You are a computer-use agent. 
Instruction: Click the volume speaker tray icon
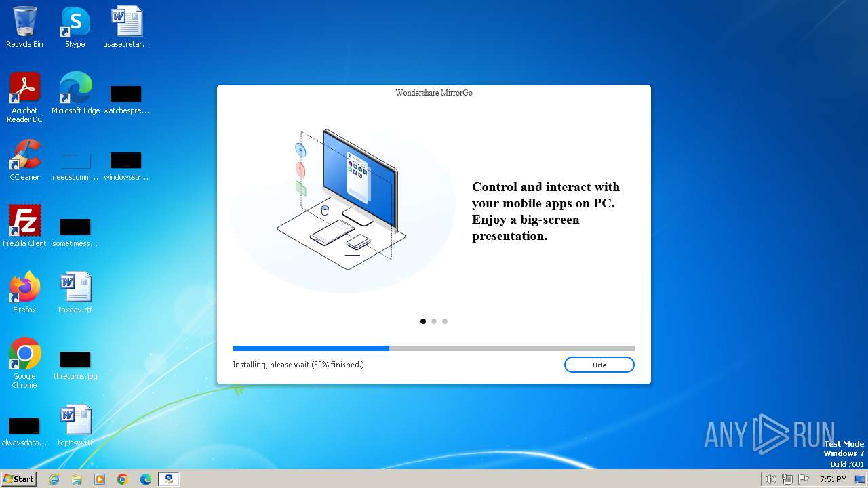(770, 479)
